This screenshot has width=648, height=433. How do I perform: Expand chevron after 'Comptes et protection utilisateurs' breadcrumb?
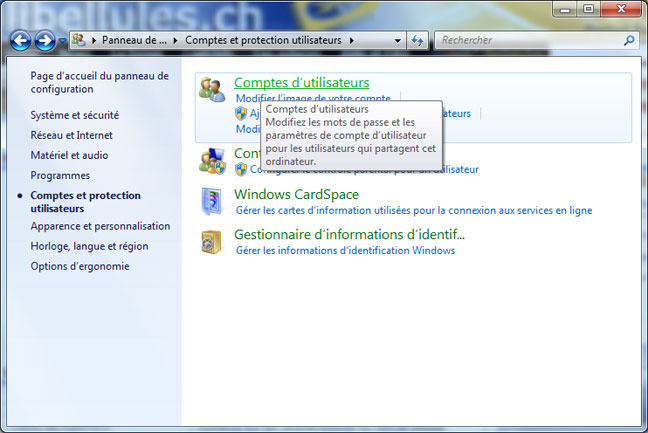pyautogui.click(x=352, y=40)
